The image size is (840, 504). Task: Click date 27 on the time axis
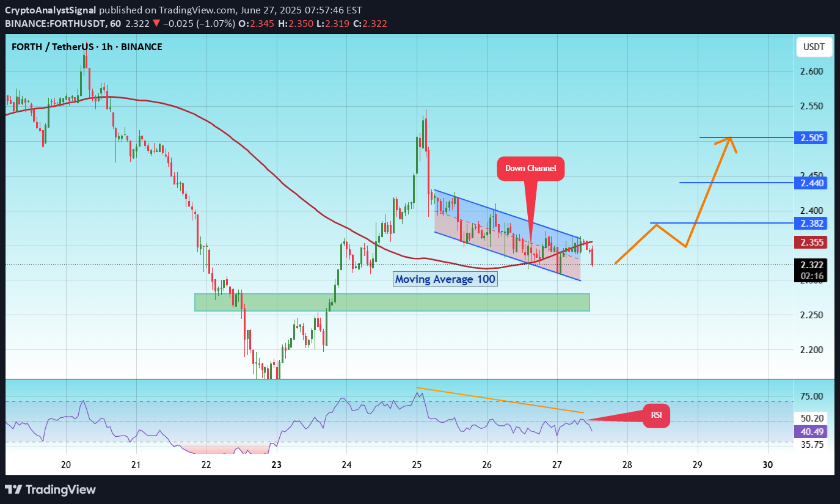[x=557, y=464]
